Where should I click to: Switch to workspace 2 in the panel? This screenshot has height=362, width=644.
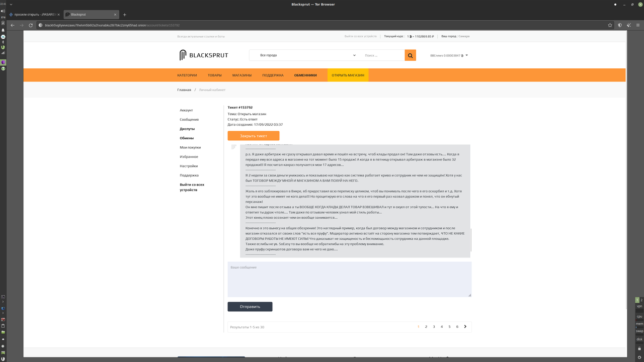coord(641,300)
